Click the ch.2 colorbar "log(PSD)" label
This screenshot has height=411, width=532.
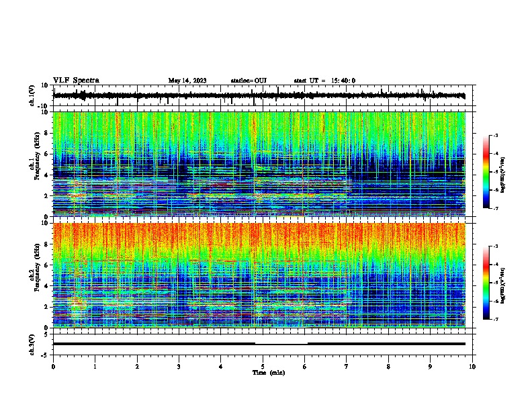tap(502, 285)
